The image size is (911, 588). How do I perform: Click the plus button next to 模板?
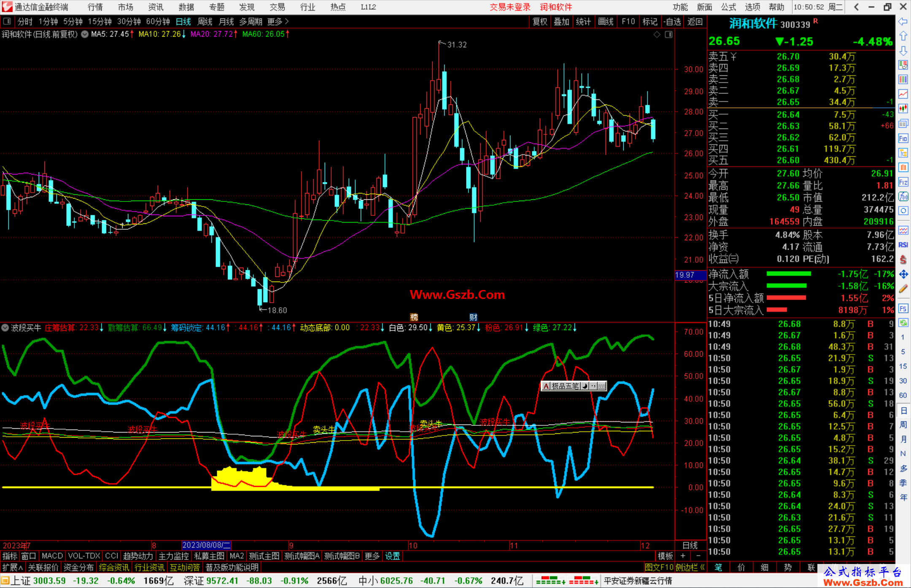tap(683, 556)
